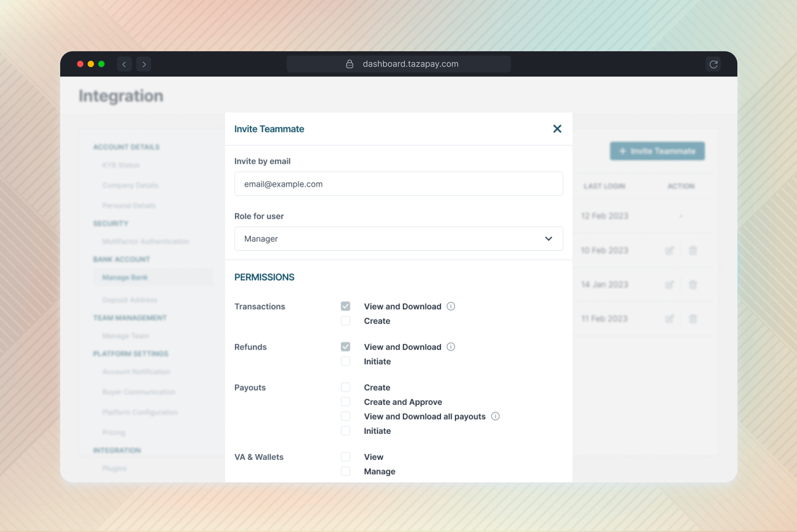Click the Invite Teammate button in background
Viewport: 797px width, 532px height.
point(657,151)
